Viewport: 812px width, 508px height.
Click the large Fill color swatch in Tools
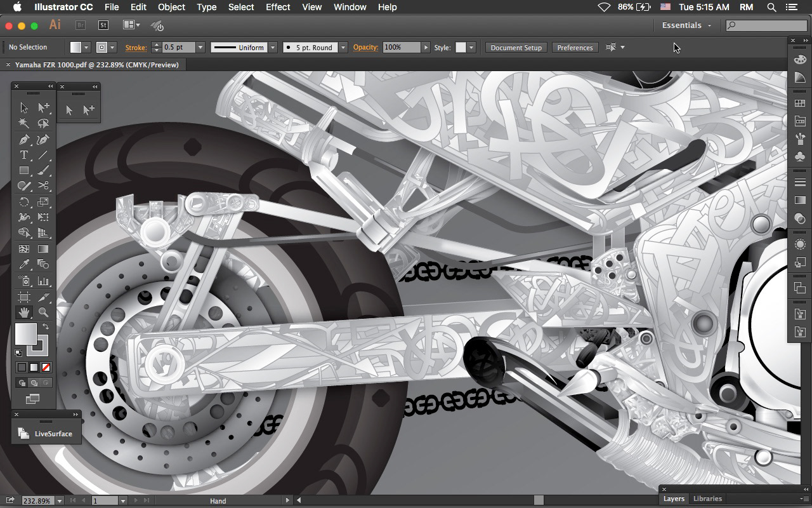pyautogui.click(x=26, y=334)
